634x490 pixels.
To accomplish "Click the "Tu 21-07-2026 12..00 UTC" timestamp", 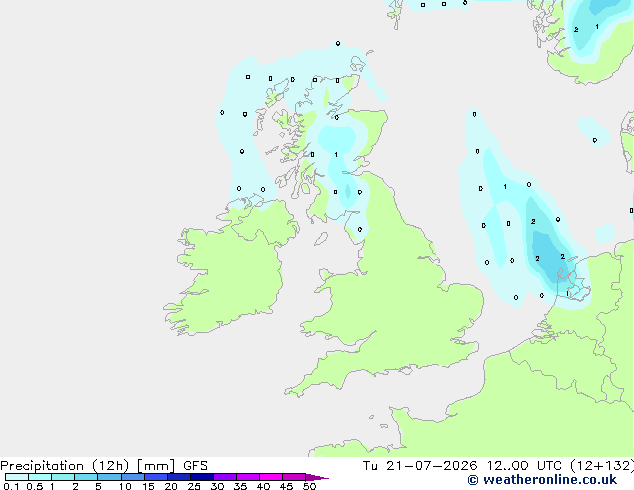I will [464, 466].
